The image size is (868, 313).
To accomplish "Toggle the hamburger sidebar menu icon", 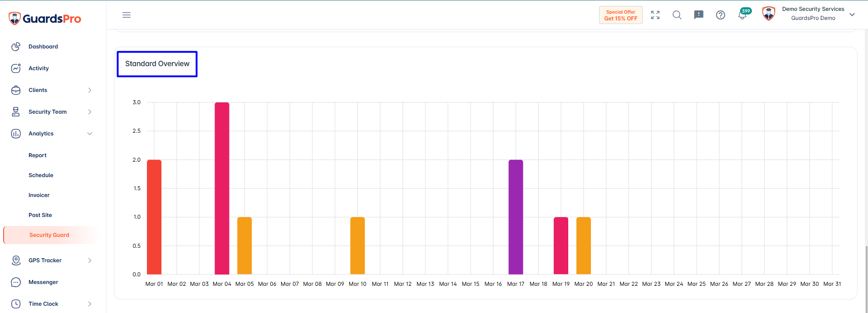I will 127,15.
